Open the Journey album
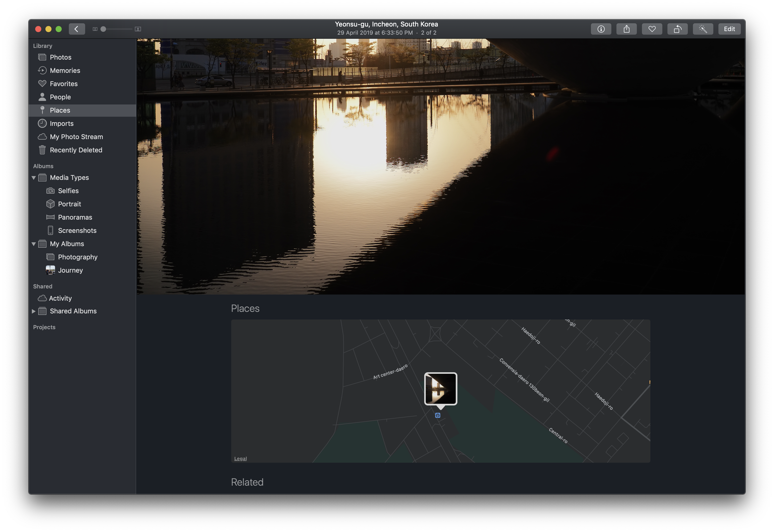 point(70,270)
